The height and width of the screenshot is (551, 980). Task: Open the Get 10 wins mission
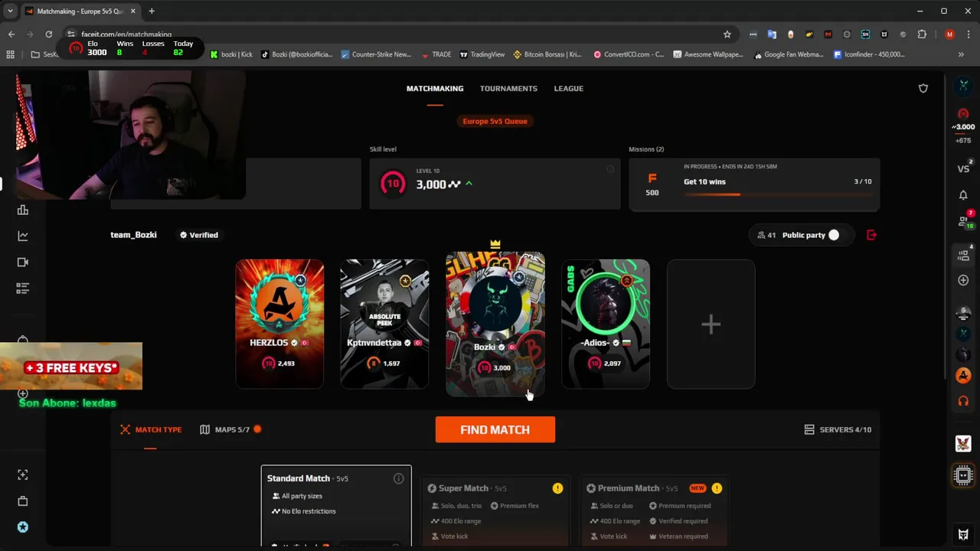tap(754, 184)
